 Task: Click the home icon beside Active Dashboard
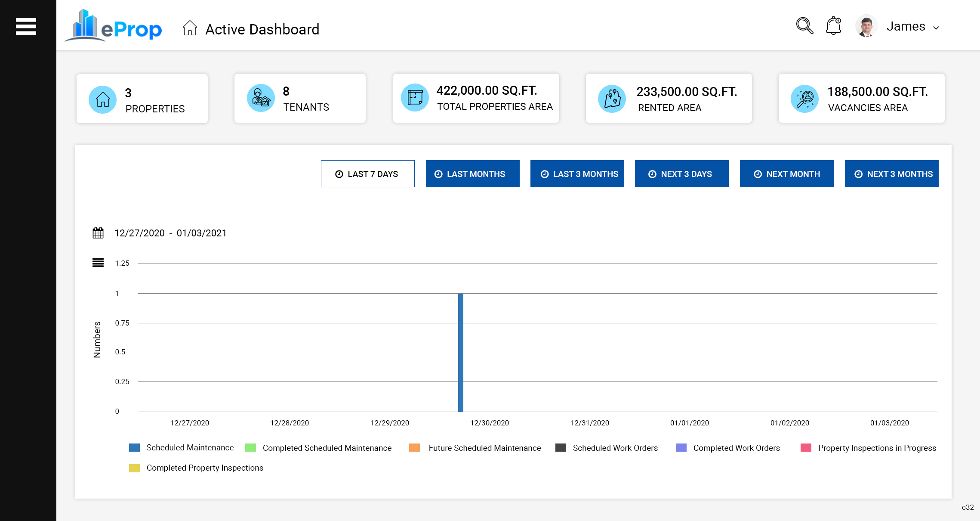[190, 28]
